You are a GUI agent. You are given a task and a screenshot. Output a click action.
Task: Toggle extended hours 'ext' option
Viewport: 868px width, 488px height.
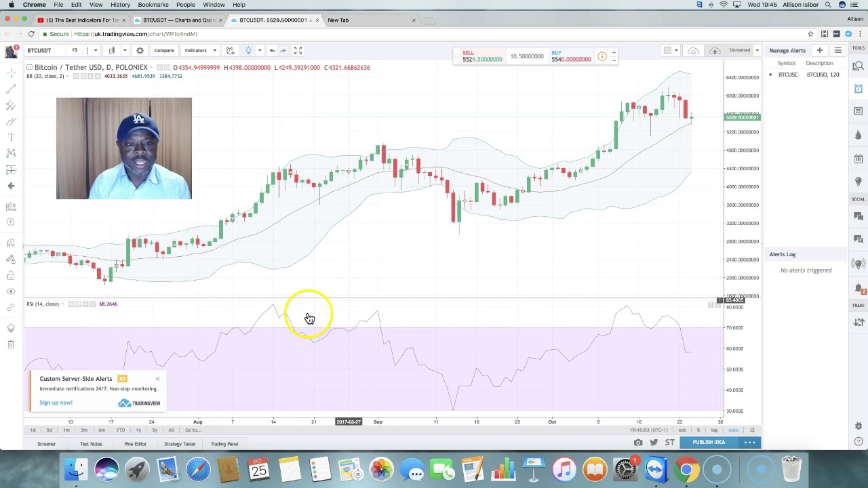click(x=682, y=430)
